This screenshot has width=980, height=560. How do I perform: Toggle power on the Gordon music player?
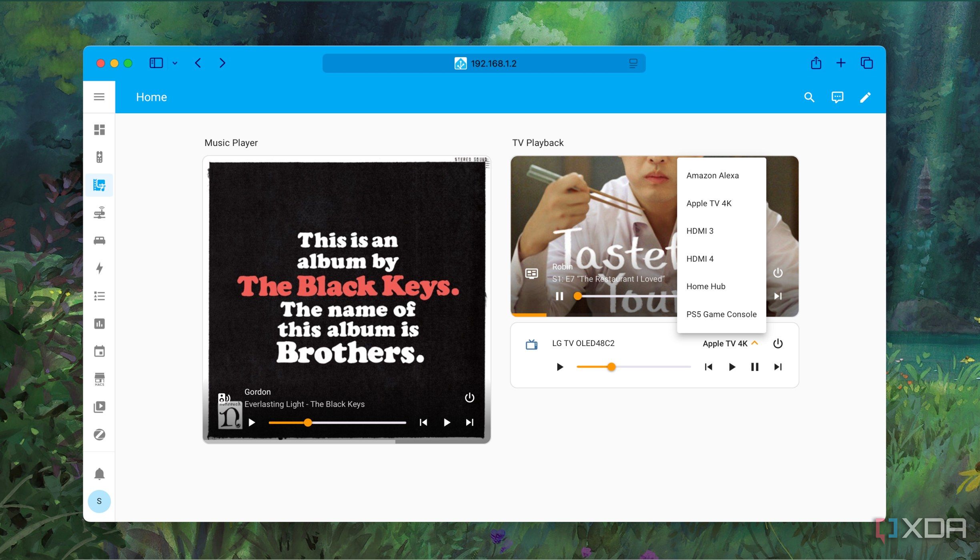[x=469, y=398]
